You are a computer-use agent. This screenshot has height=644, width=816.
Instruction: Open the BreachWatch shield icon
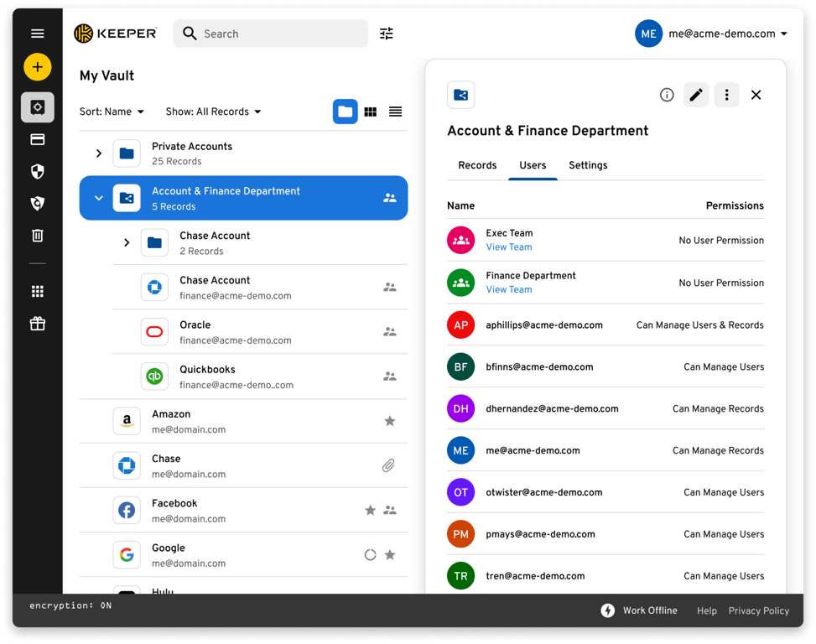pos(38,204)
